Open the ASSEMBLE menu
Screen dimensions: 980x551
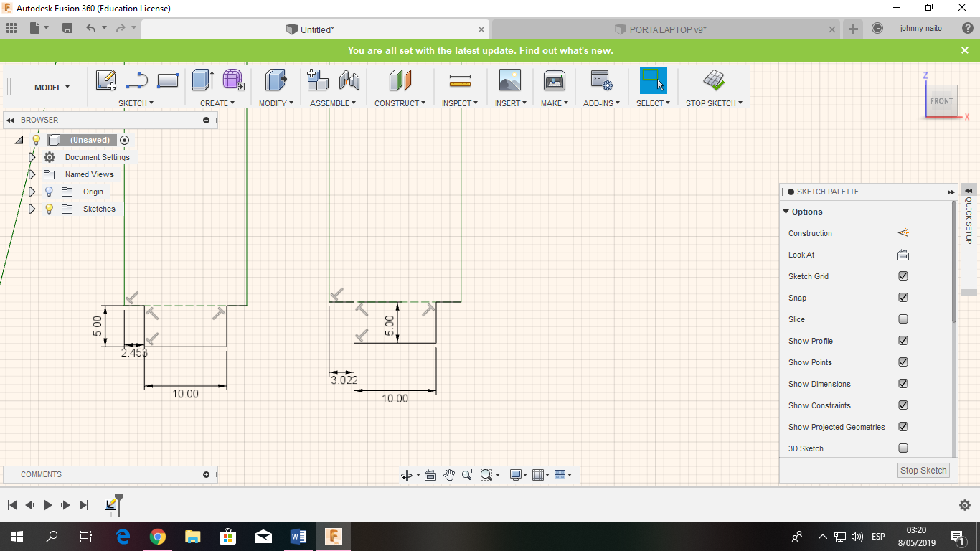coord(334,103)
